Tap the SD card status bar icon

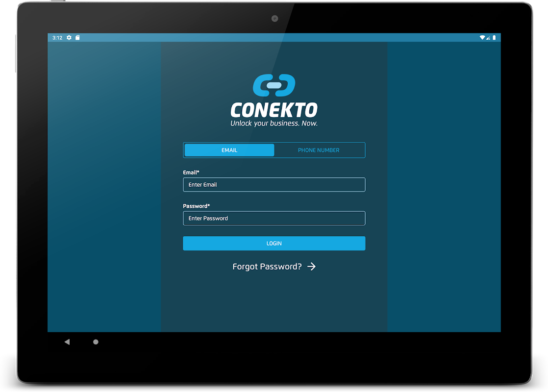point(77,38)
